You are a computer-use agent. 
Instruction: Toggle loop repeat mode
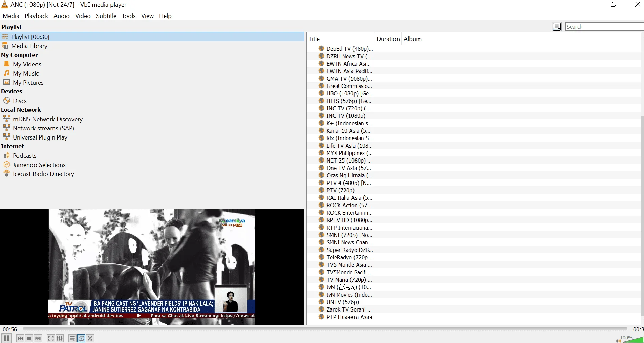coord(81,338)
